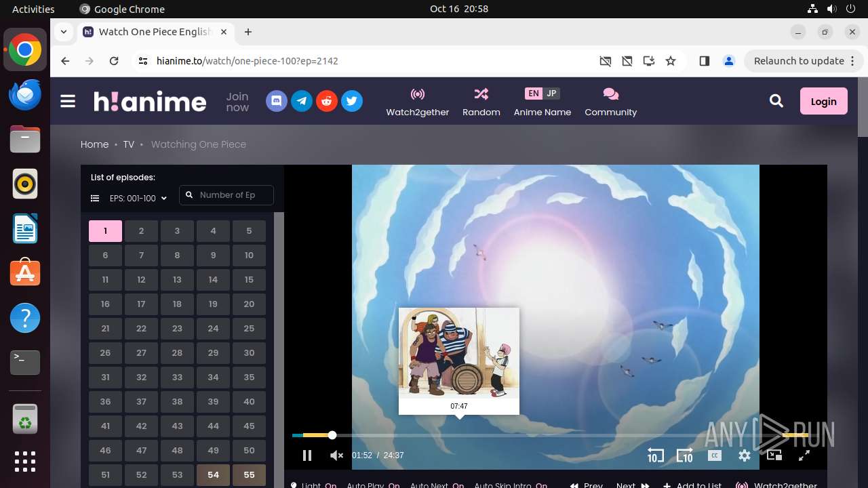Open the Telegram social link
The image size is (868, 488).
pyautogui.click(x=302, y=102)
